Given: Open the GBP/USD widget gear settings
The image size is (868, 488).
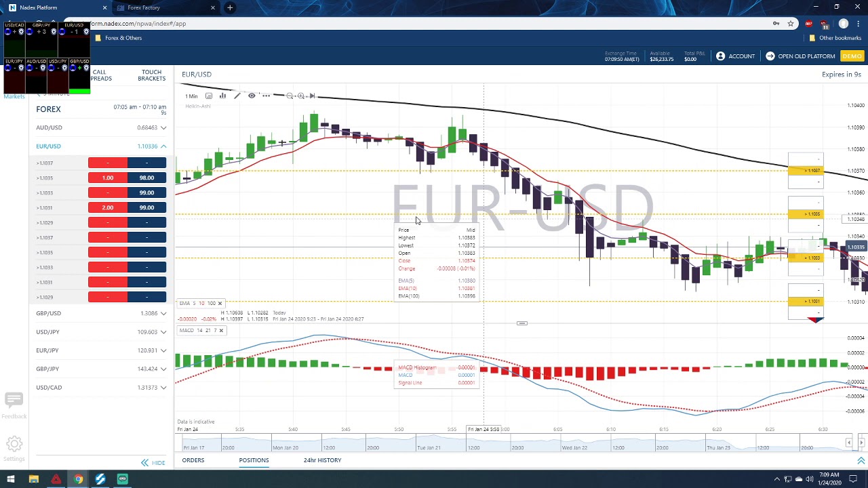Looking at the screenshot, I should pos(86,68).
